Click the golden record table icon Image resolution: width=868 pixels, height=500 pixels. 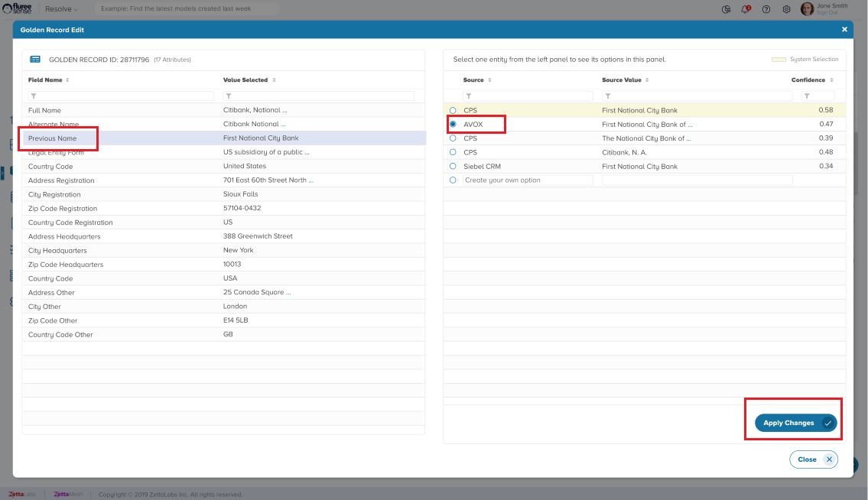pyautogui.click(x=35, y=59)
